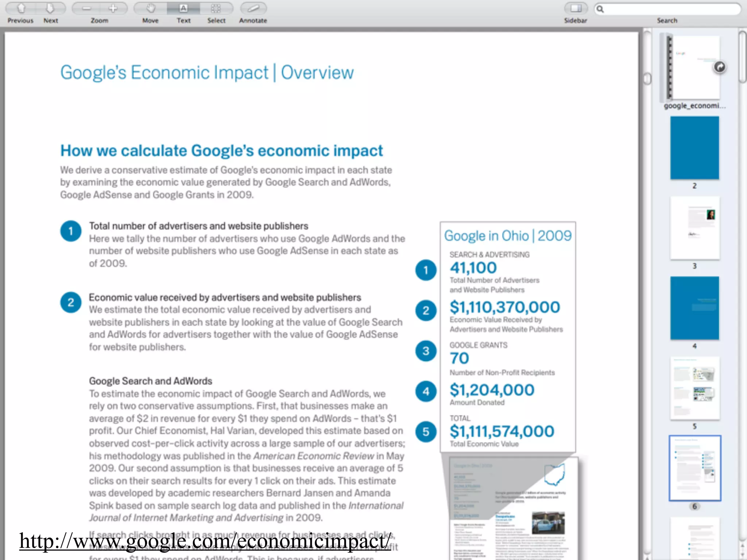The height and width of the screenshot is (560, 747).
Task: Open page 4 thumbnail
Action: tap(694, 308)
